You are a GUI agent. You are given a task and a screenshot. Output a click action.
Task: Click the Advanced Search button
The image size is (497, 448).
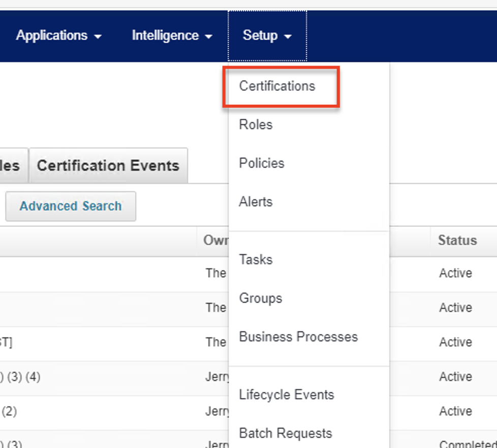point(71,206)
